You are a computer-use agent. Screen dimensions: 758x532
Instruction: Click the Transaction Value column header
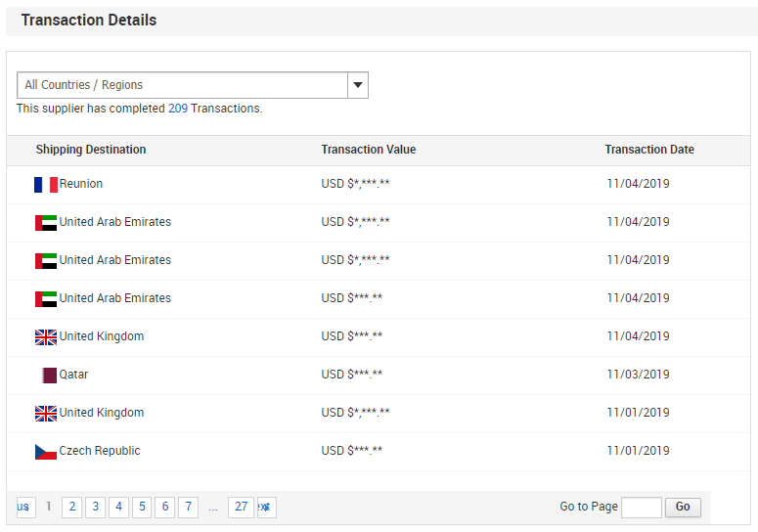(x=369, y=150)
